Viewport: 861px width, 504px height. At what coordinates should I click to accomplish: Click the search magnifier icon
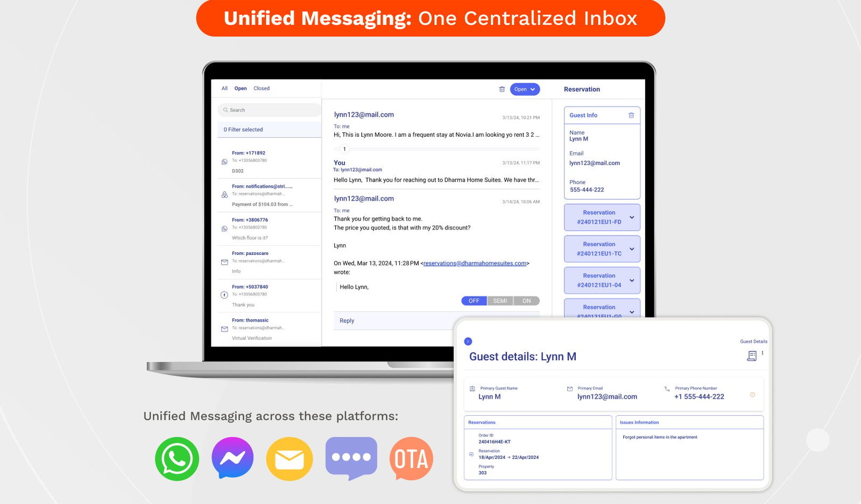click(x=226, y=110)
